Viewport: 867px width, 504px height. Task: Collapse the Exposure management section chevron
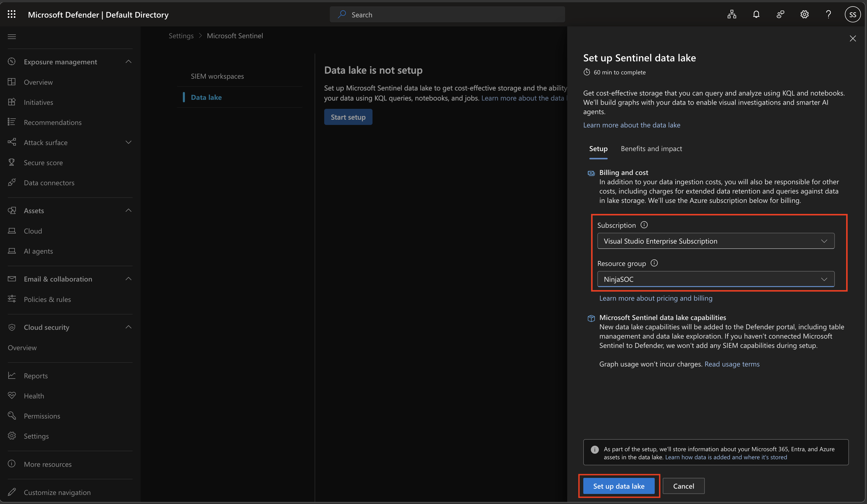tap(128, 62)
